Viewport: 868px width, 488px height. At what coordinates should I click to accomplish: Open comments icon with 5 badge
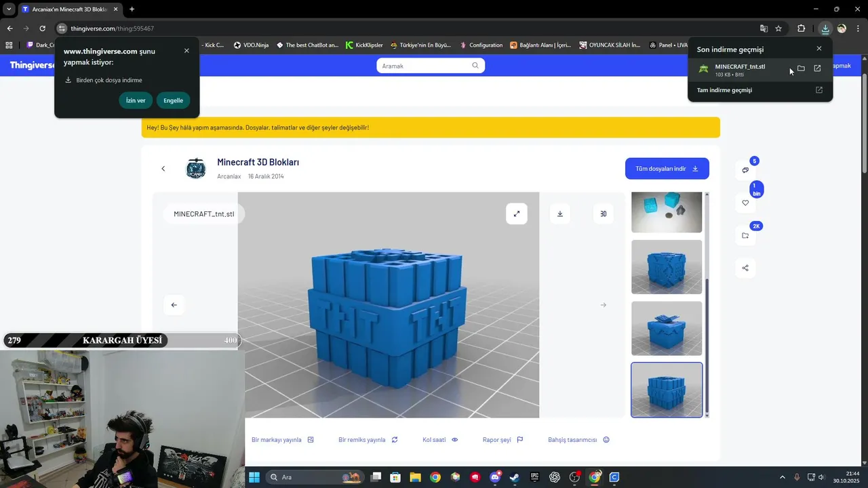(745, 170)
